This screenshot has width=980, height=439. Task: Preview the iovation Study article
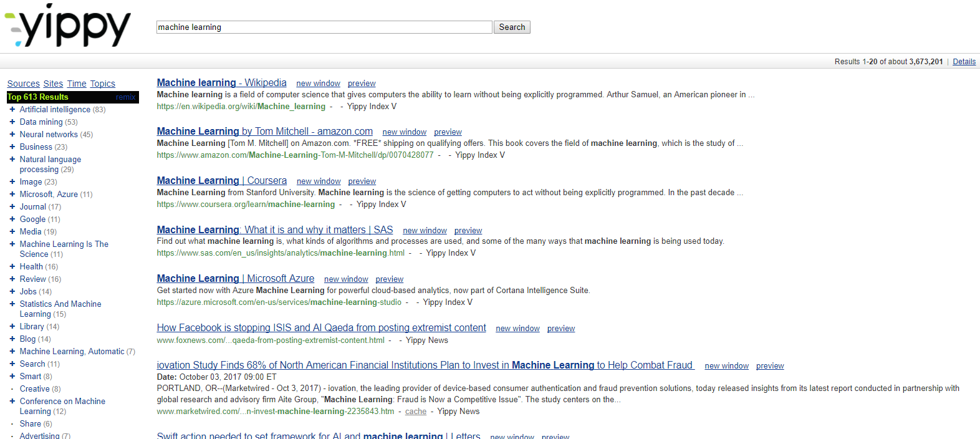pyautogui.click(x=770, y=366)
